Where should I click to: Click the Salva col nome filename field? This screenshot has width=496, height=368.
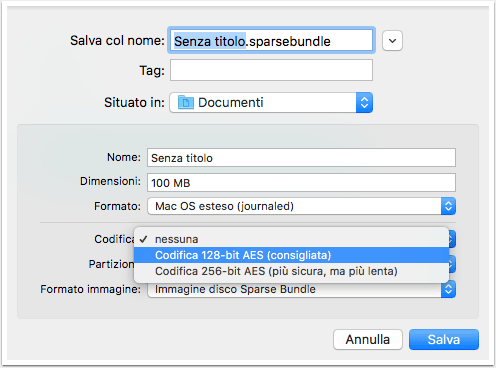[271, 41]
